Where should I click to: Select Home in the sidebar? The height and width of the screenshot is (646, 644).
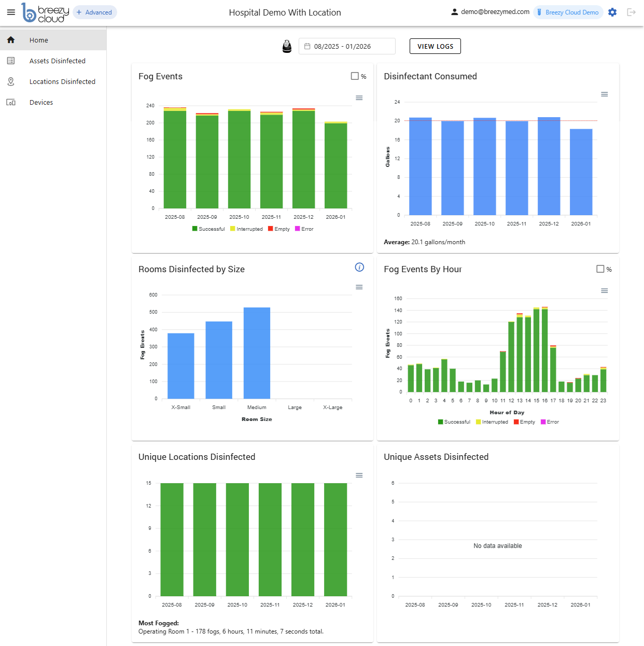tap(38, 40)
